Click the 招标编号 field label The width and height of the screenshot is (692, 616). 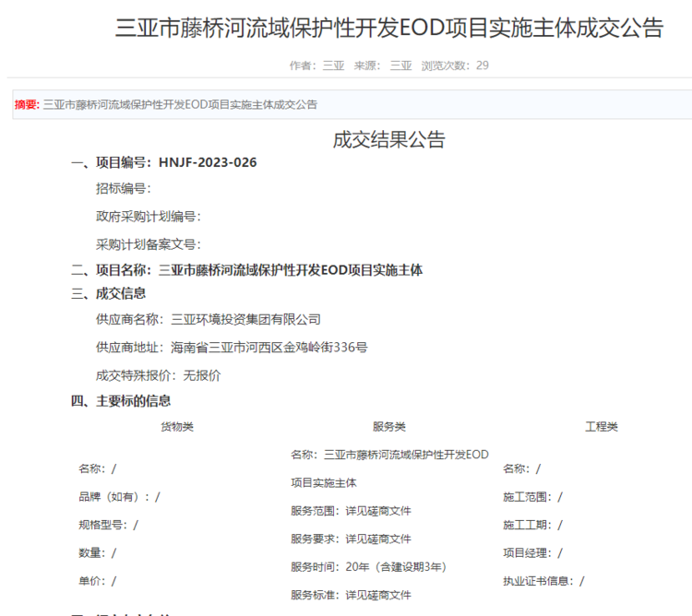[123, 189]
